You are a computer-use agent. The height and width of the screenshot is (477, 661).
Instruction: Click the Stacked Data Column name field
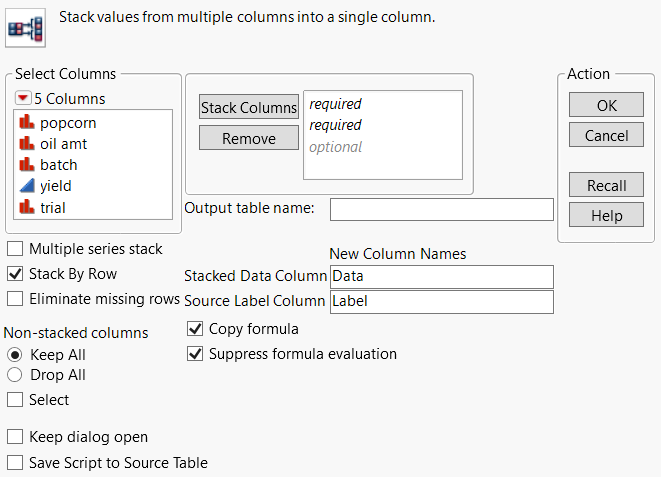pyautogui.click(x=441, y=276)
